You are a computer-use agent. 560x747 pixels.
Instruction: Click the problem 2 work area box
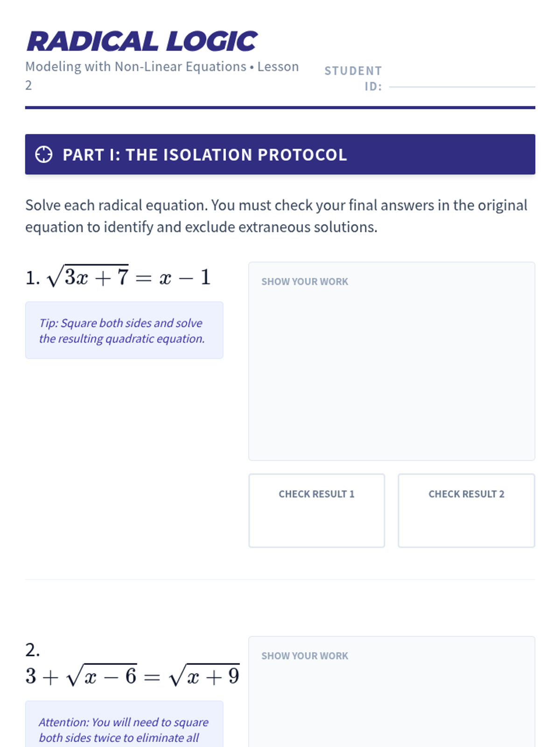pyautogui.click(x=392, y=700)
